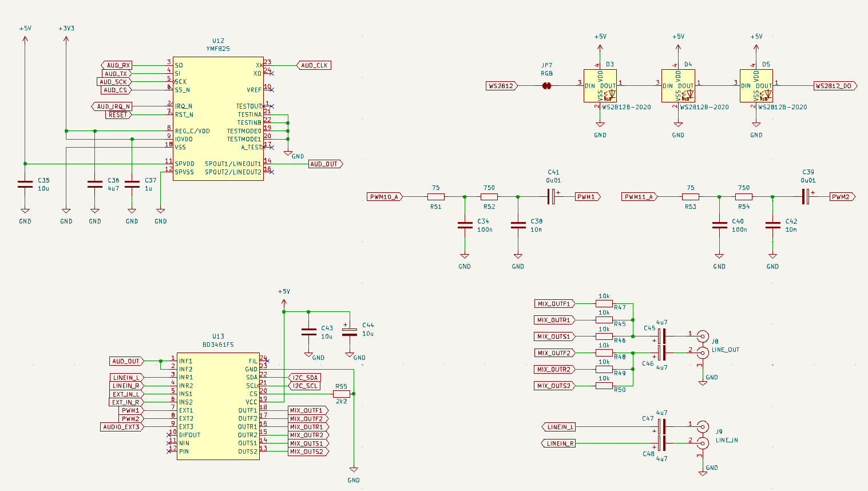Click the PWM11_A net label
This screenshot has width=868, height=491.
[640, 197]
